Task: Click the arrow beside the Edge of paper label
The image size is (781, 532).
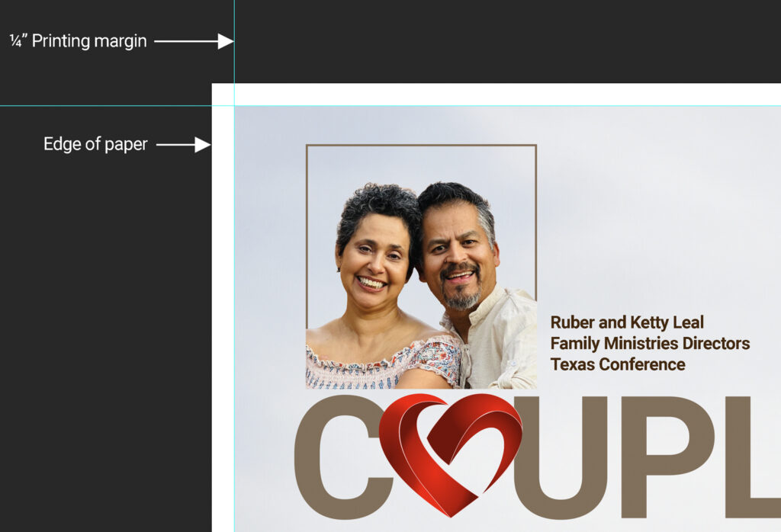Action: [183, 144]
